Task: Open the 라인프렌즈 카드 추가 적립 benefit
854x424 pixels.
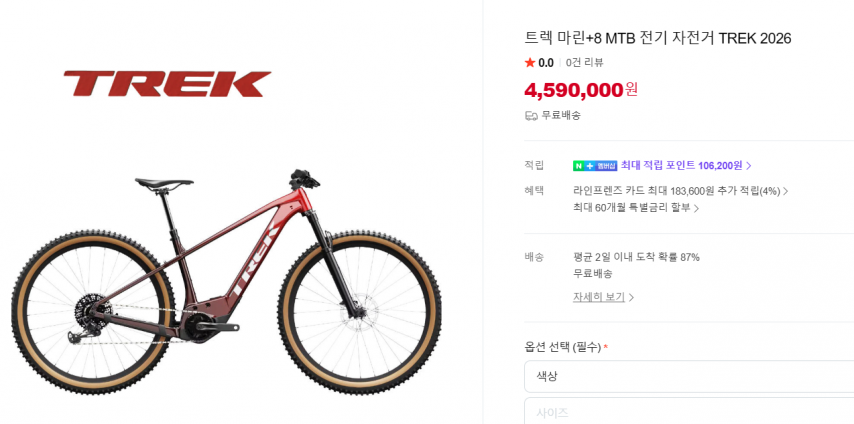Action: click(676, 191)
